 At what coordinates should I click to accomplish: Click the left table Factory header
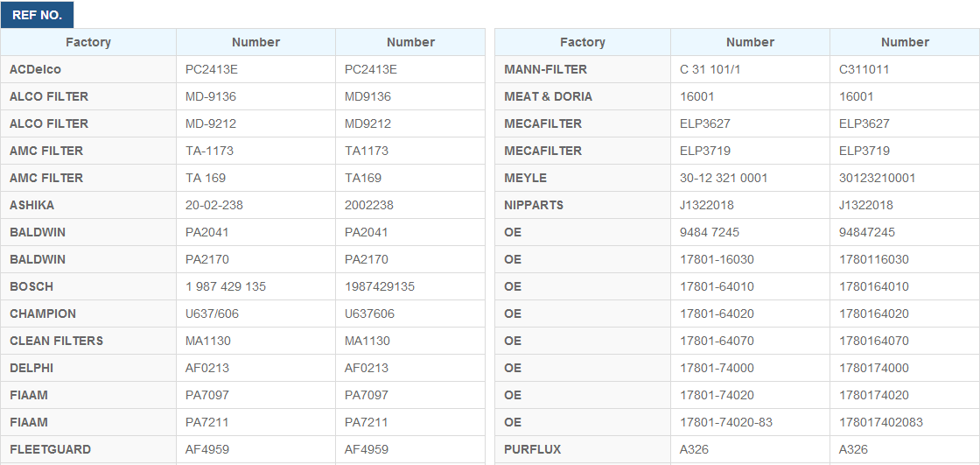(x=88, y=42)
